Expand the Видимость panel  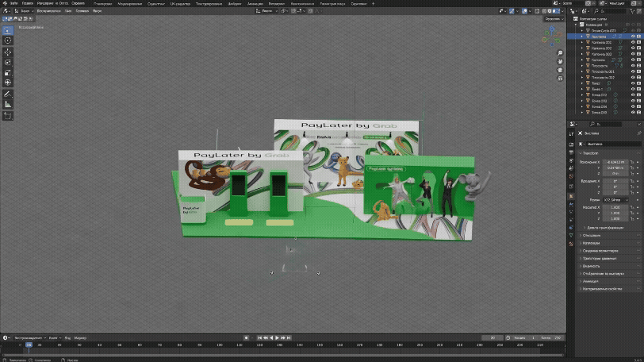point(592,266)
